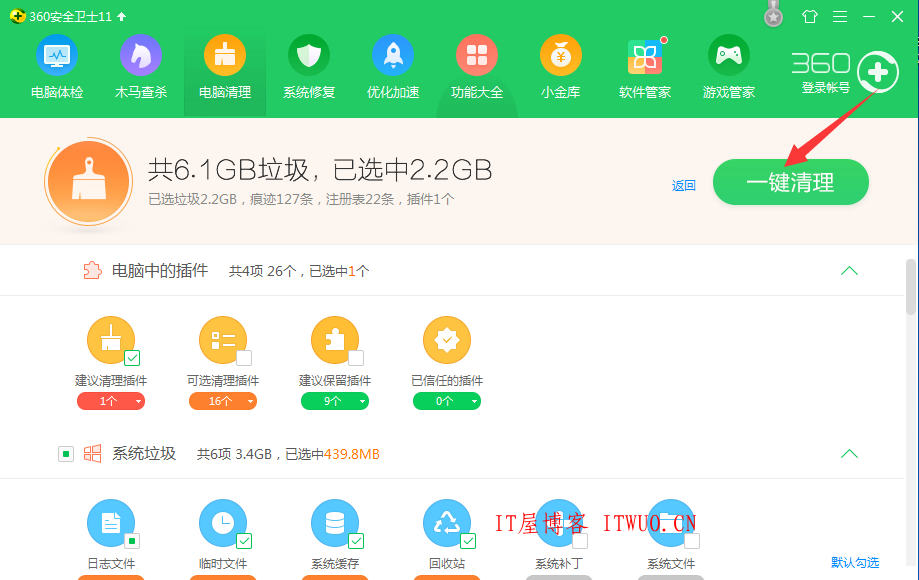Click 登录帐号 text
This screenshot has height=580, width=919.
click(x=825, y=88)
